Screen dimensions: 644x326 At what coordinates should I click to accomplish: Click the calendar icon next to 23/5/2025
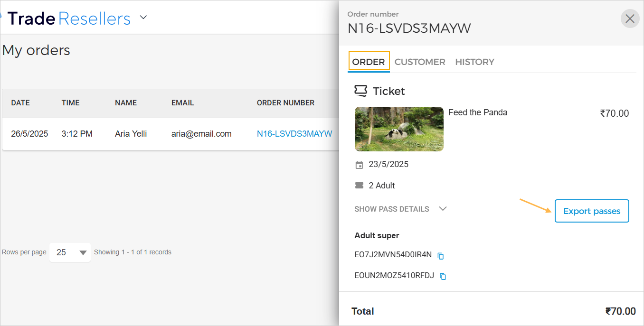point(359,165)
